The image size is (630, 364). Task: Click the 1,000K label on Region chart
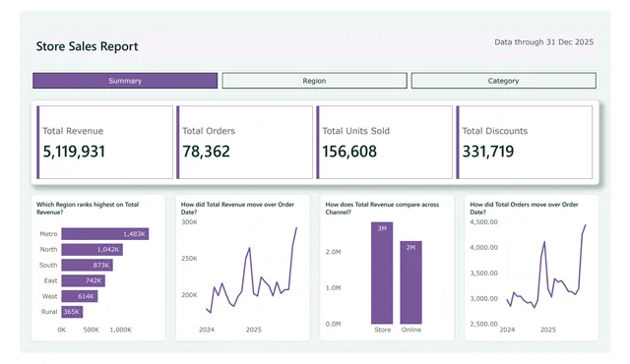[120, 330]
